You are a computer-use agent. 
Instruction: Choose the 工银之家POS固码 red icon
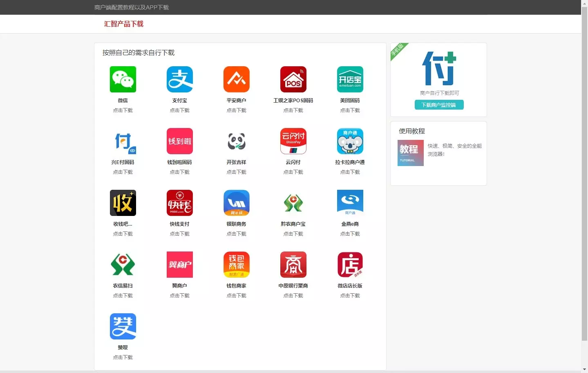293,79
